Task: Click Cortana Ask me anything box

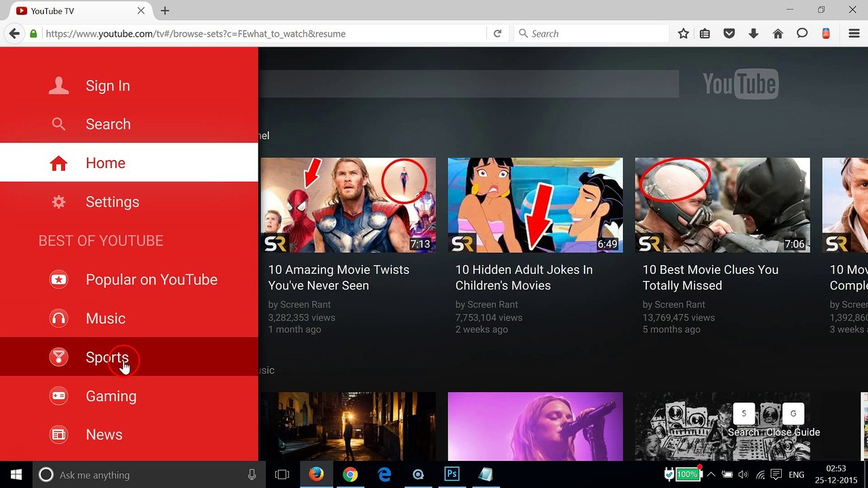Action: click(x=148, y=474)
